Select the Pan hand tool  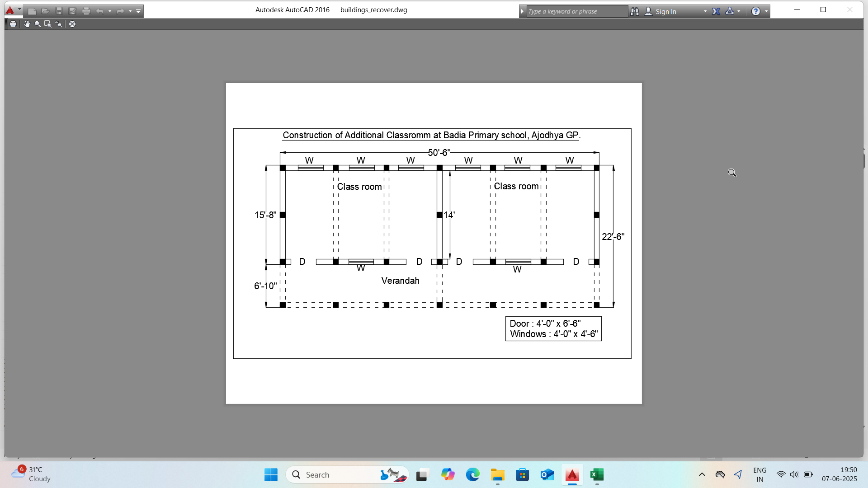click(x=27, y=24)
